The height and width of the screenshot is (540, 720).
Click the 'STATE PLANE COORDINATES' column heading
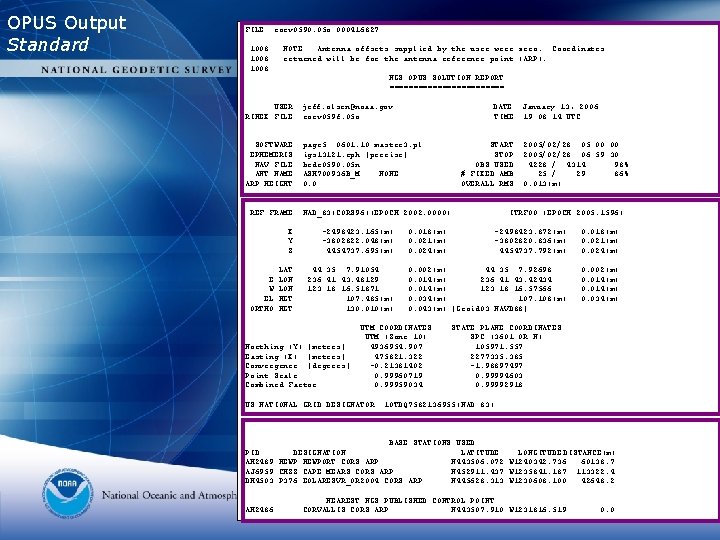point(506,328)
